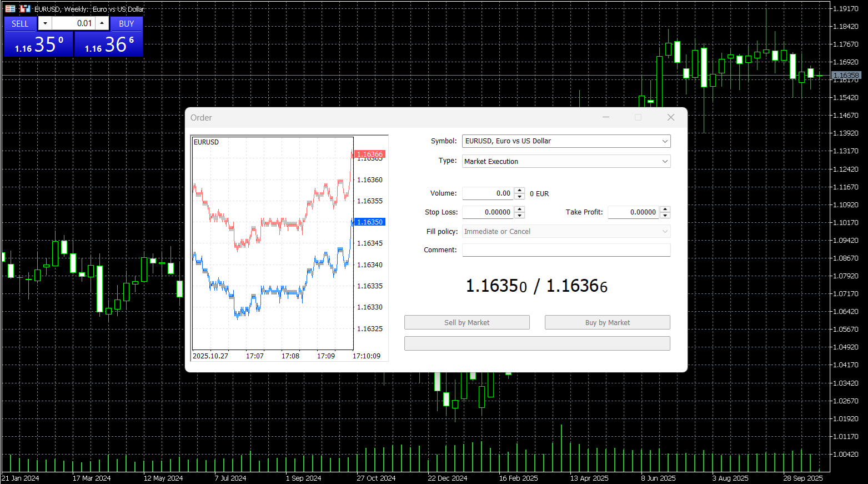Click the 1.16 36 buy price tile
Image resolution: width=868 pixels, height=484 pixels.
pyautogui.click(x=109, y=44)
